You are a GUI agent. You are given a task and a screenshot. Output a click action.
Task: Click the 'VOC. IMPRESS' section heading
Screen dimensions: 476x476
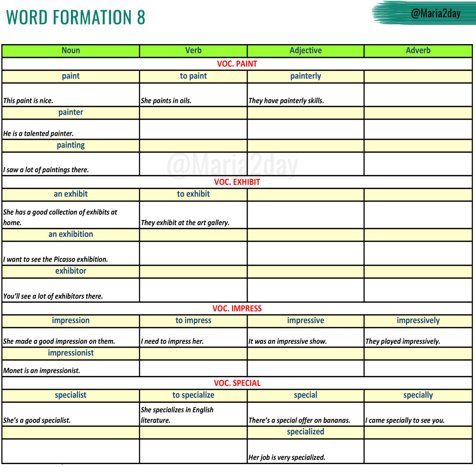(x=237, y=309)
